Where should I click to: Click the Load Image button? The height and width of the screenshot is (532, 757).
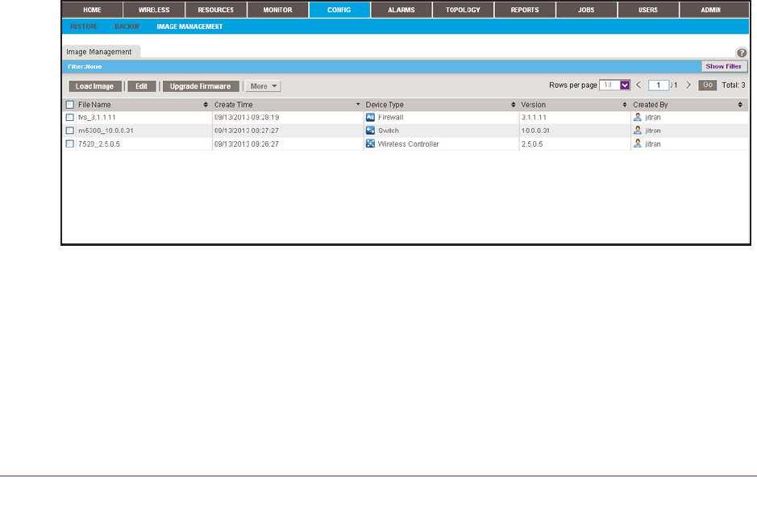point(95,86)
